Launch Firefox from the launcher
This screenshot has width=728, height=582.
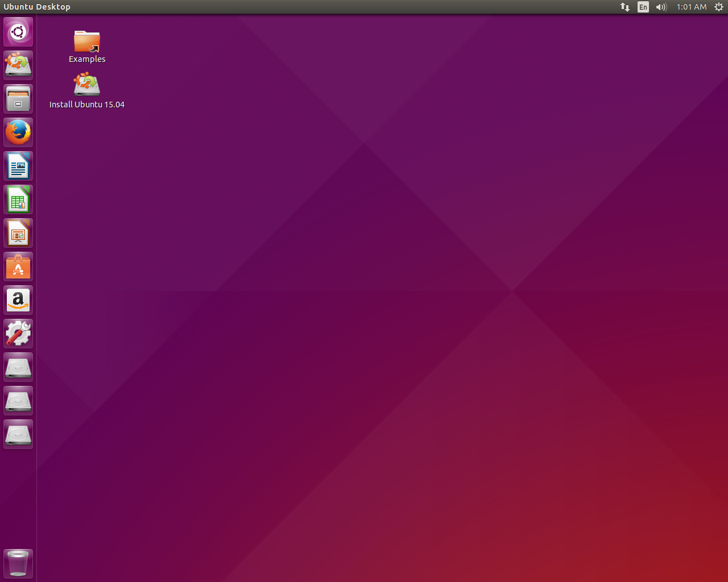pyautogui.click(x=18, y=132)
